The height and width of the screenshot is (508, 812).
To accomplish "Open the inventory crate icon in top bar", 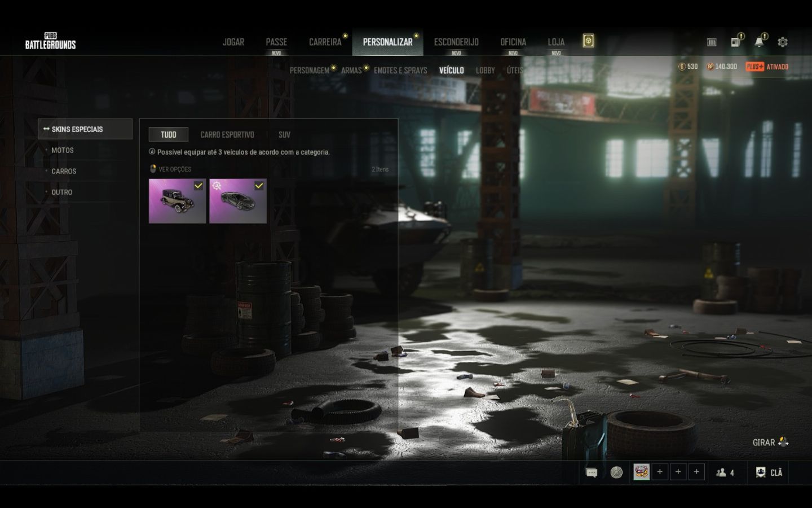I will [712, 42].
